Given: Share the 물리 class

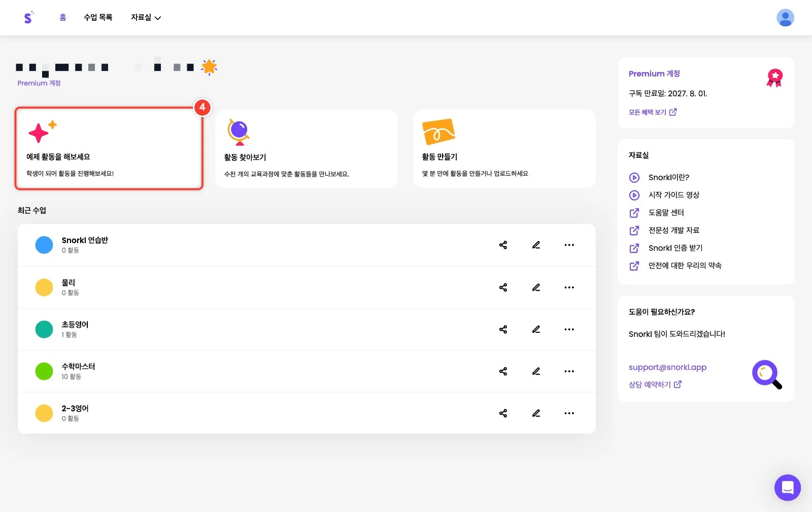Looking at the screenshot, I should (x=503, y=288).
